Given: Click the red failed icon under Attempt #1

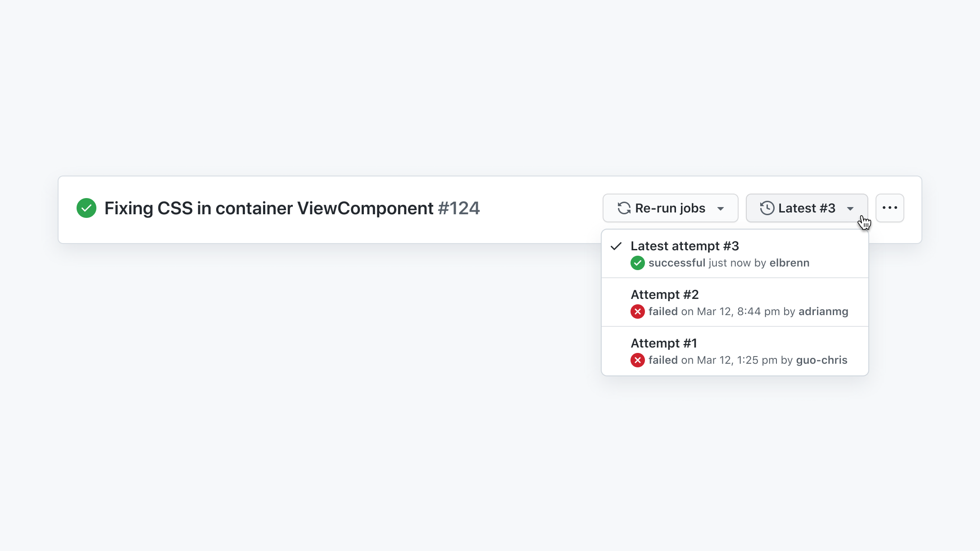Looking at the screenshot, I should 637,360.
